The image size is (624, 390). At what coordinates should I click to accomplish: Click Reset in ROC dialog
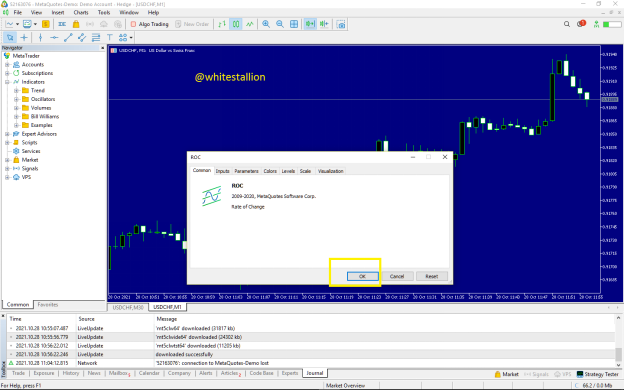432,276
